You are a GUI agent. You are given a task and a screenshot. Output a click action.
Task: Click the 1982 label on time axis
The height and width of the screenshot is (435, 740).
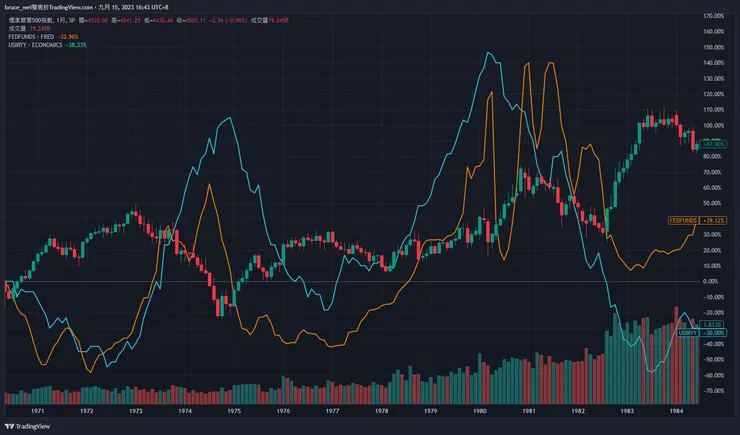[578, 411]
